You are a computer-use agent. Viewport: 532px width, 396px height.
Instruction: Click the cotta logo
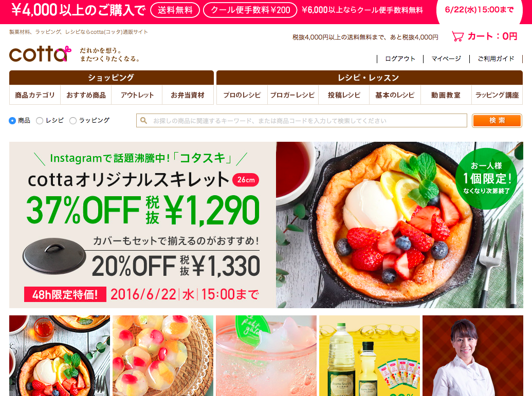[x=40, y=54]
